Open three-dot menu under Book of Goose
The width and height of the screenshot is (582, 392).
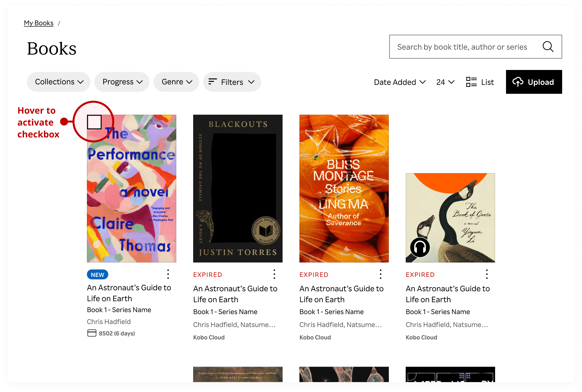tap(487, 274)
